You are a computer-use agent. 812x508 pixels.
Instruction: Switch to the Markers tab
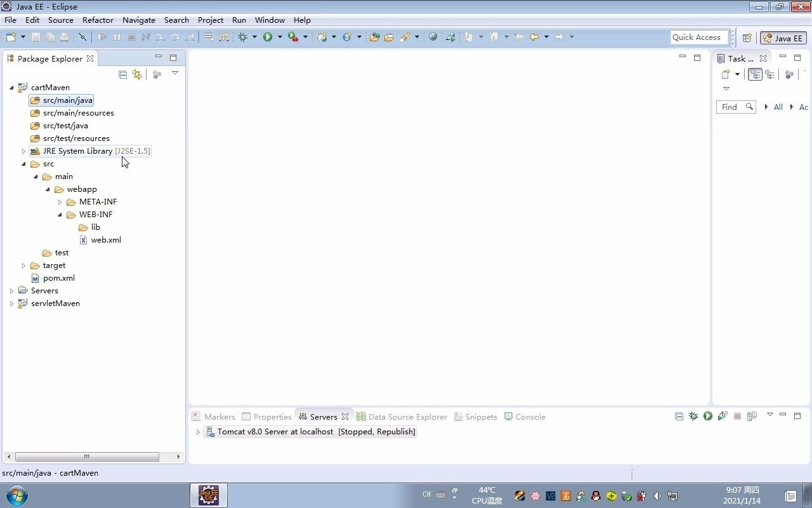point(214,417)
